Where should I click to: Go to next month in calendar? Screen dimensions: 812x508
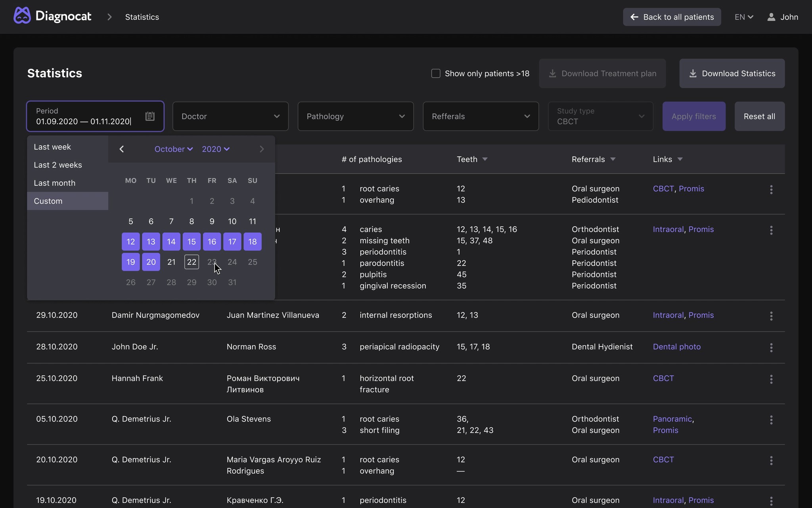pos(262,149)
